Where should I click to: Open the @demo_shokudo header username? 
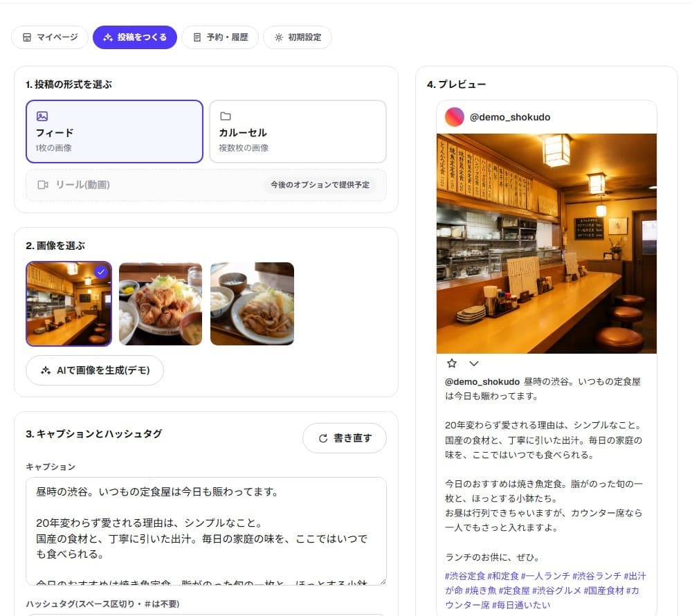click(x=510, y=118)
